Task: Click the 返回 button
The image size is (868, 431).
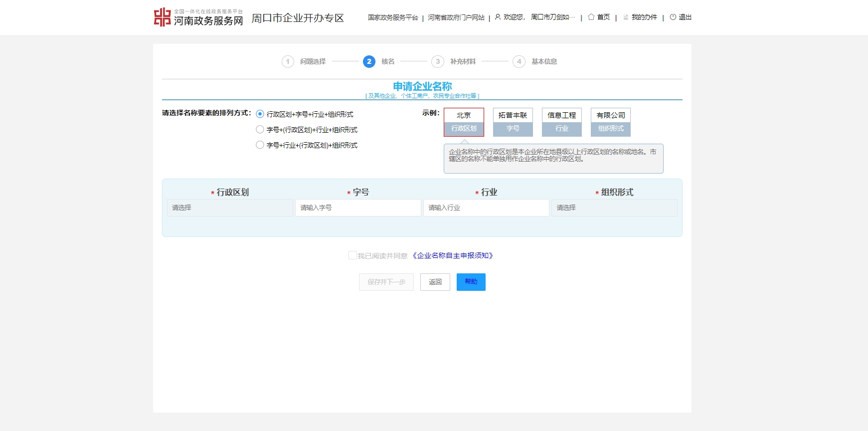Action: 435,282
